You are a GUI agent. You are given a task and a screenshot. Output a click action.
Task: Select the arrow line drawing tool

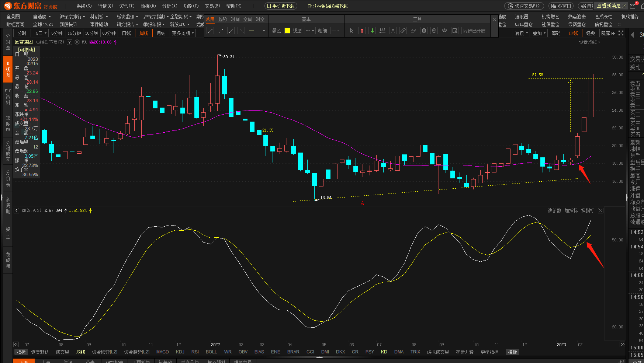tap(221, 31)
